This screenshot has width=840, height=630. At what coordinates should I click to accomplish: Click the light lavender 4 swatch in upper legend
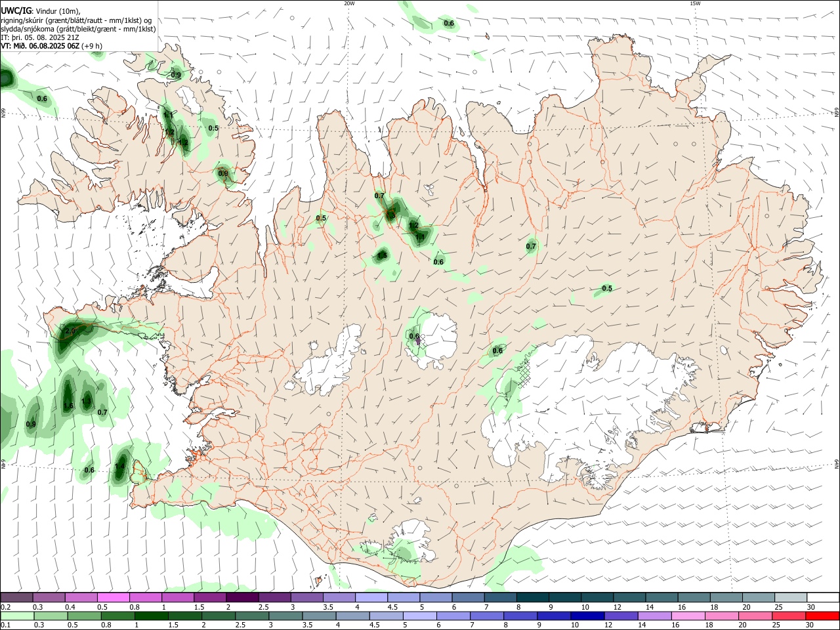[370, 598]
